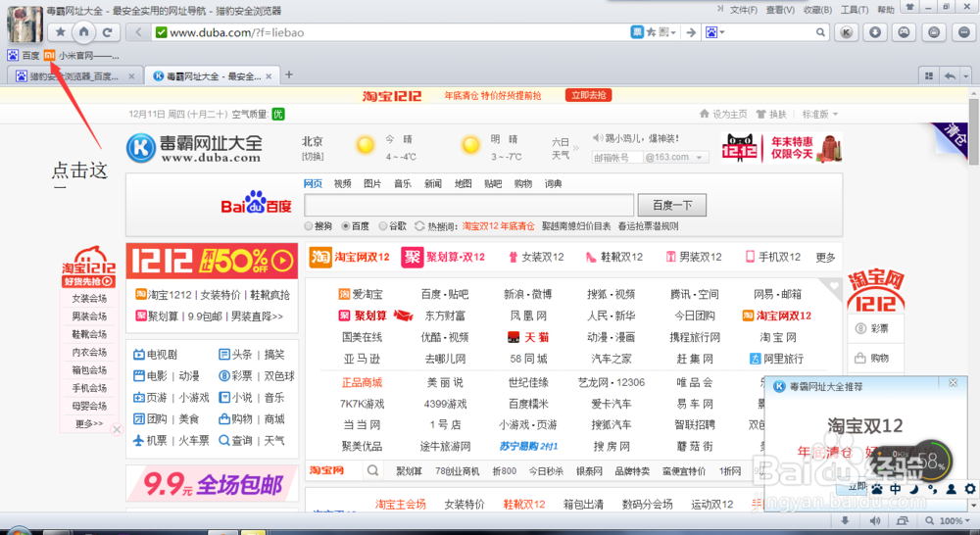980x535 pixels.
Task: Go to the browser home page
Action: coord(83,32)
